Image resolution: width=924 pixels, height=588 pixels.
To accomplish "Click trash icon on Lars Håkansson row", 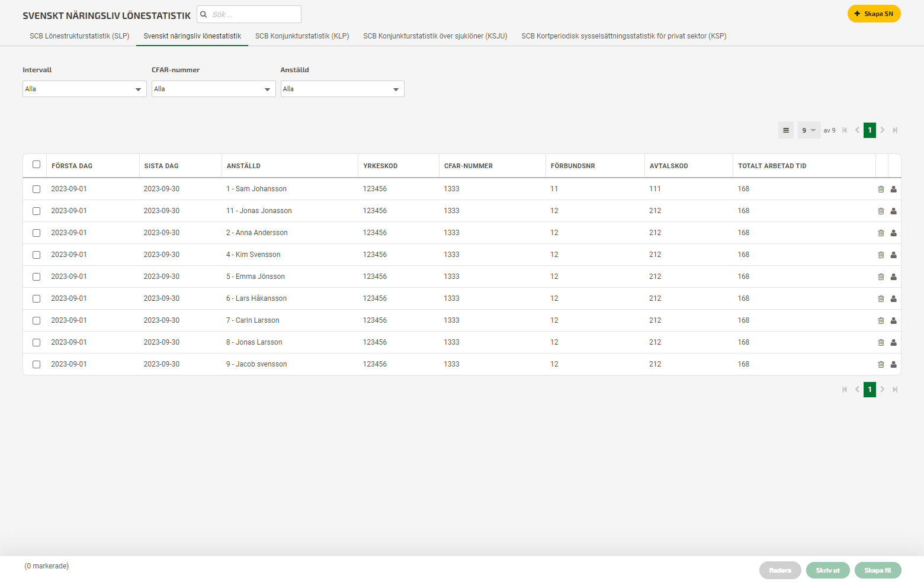I will (881, 299).
